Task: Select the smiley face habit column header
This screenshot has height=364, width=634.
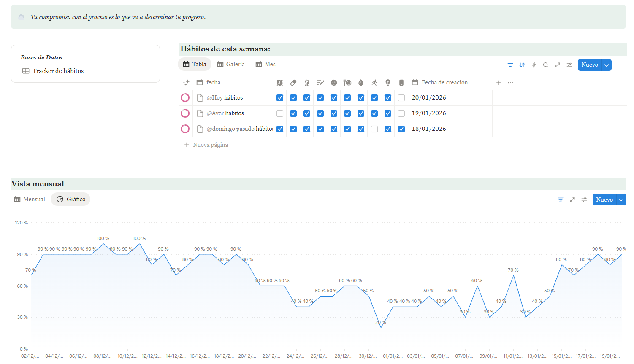Action: pyautogui.click(x=334, y=83)
